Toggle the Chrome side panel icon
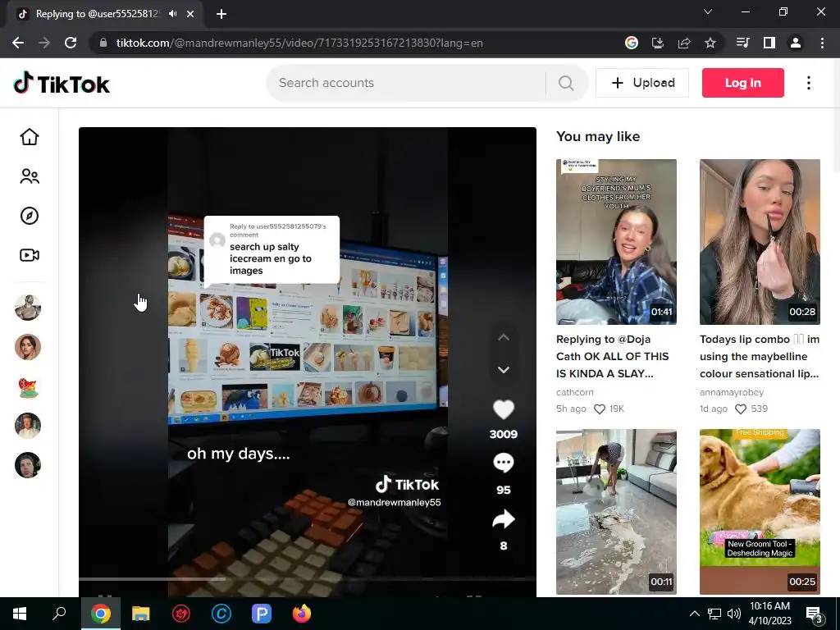This screenshot has width=840, height=630. 769,43
